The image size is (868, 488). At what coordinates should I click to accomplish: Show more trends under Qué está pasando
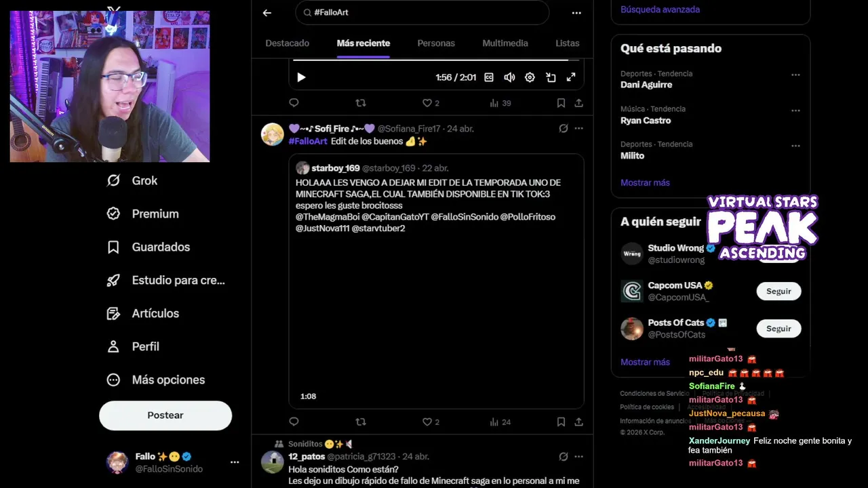[645, 182]
